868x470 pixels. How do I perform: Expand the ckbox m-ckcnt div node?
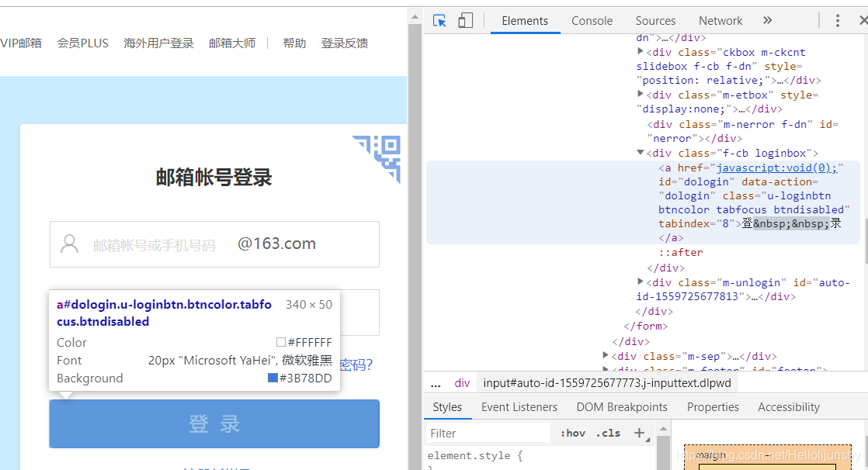coord(641,51)
